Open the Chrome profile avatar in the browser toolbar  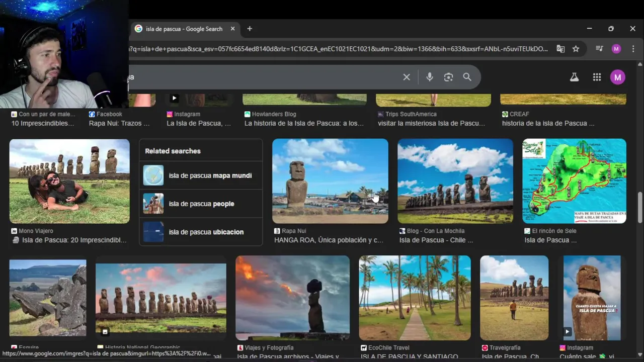coord(616,49)
